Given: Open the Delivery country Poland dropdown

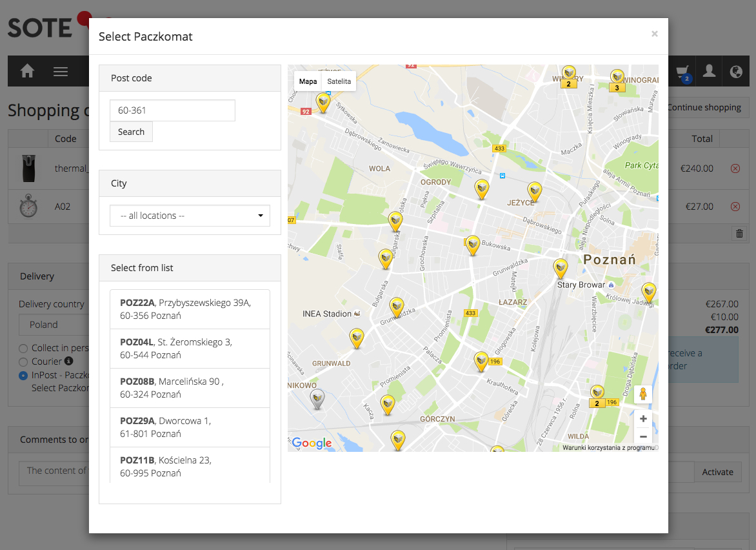Looking at the screenshot, I should pos(54,325).
